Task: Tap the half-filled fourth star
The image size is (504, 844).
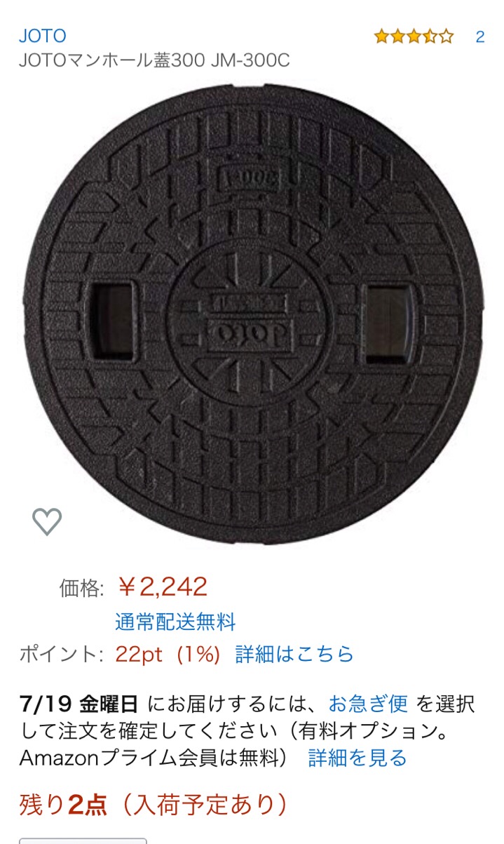Action: (430, 36)
